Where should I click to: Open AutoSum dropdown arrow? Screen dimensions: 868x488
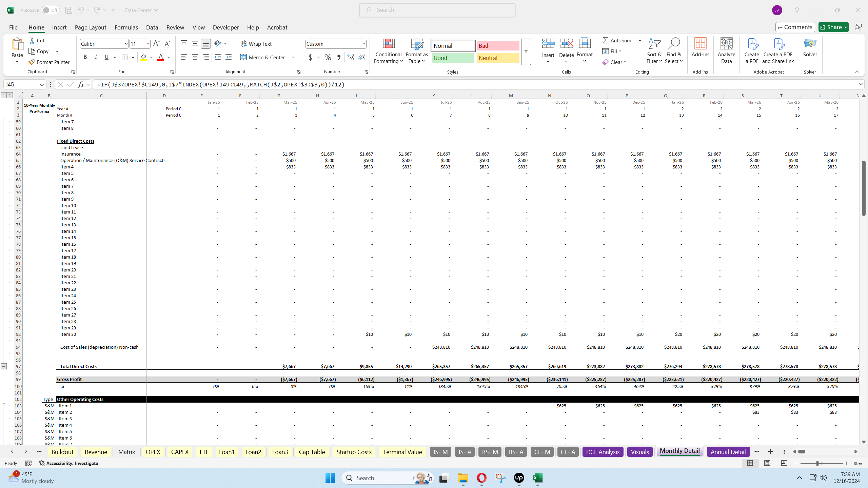coord(640,40)
